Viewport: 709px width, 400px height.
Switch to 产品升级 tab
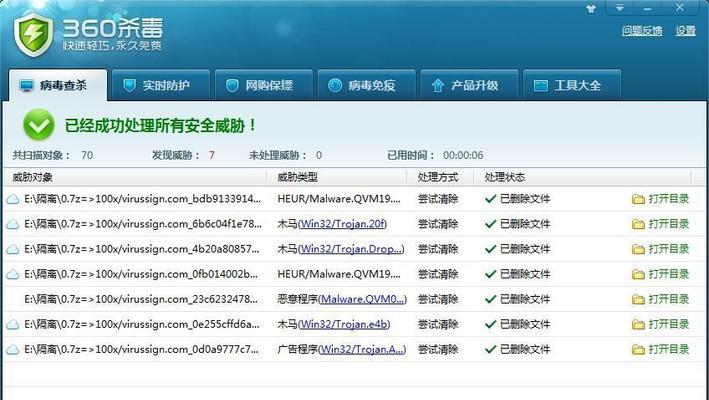[x=469, y=85]
